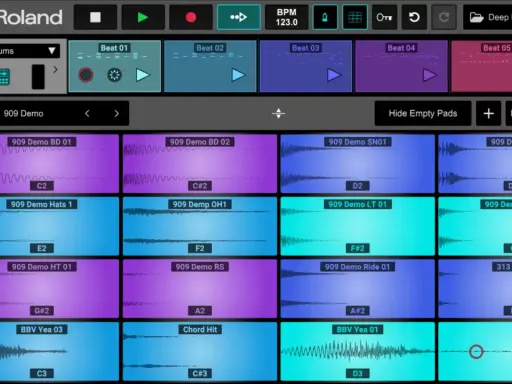Trigger the 909 Demo HT 01 pad
Viewport: 512px width, 384px height.
(59, 289)
